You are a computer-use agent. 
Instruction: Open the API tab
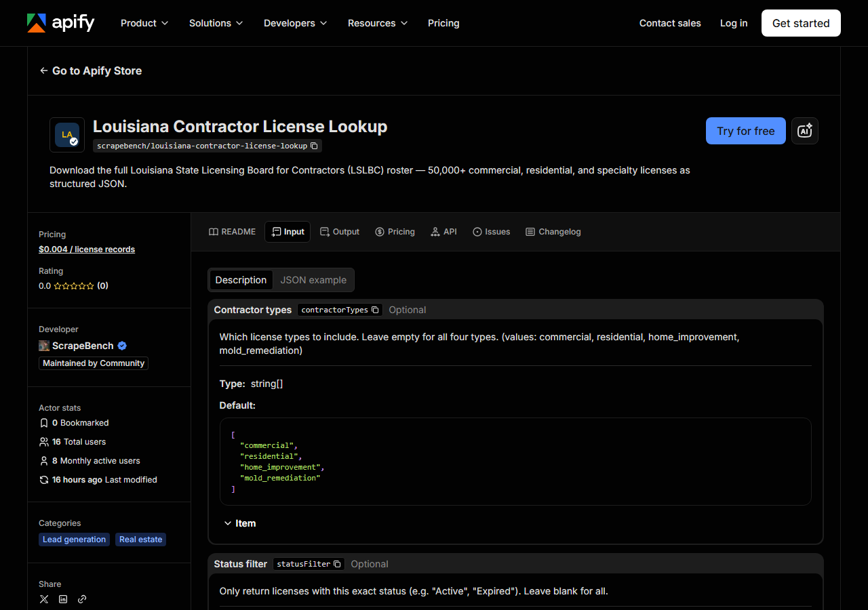[x=443, y=232]
